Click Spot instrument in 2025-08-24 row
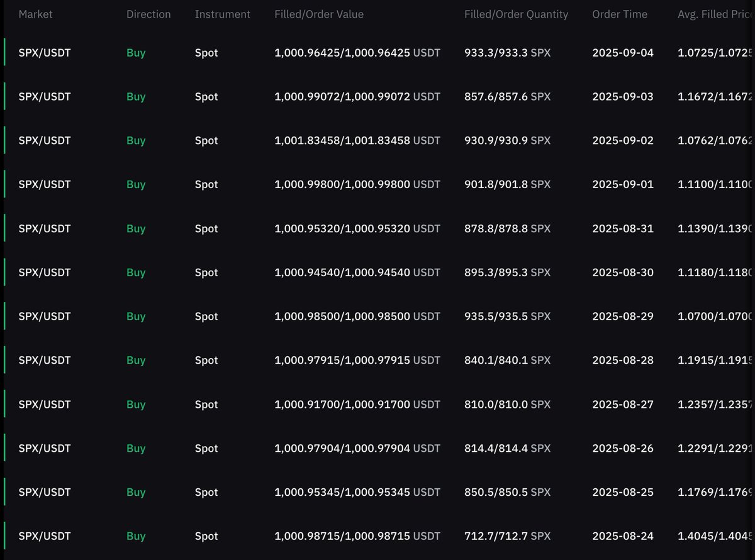This screenshot has width=755, height=560. (206, 537)
